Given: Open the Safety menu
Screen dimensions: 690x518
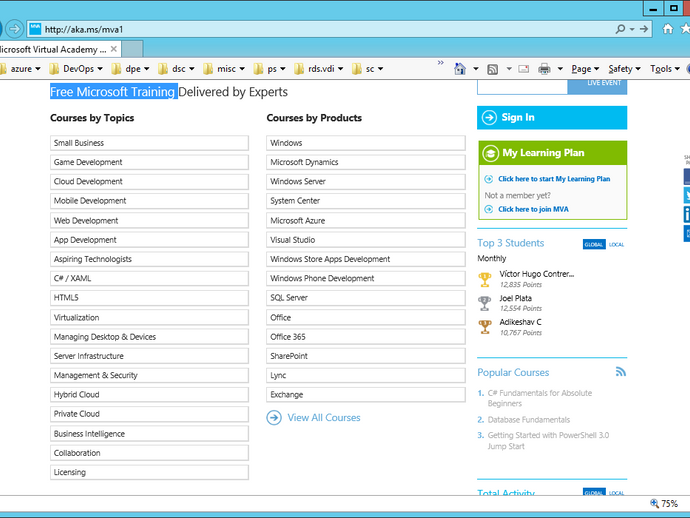Looking at the screenshot, I should [624, 69].
